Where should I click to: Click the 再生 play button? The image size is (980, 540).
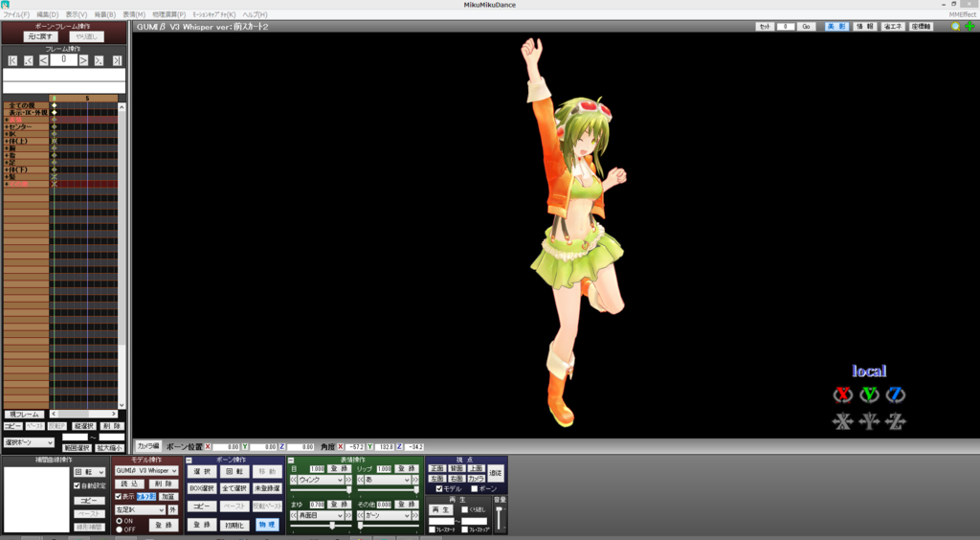(x=440, y=510)
